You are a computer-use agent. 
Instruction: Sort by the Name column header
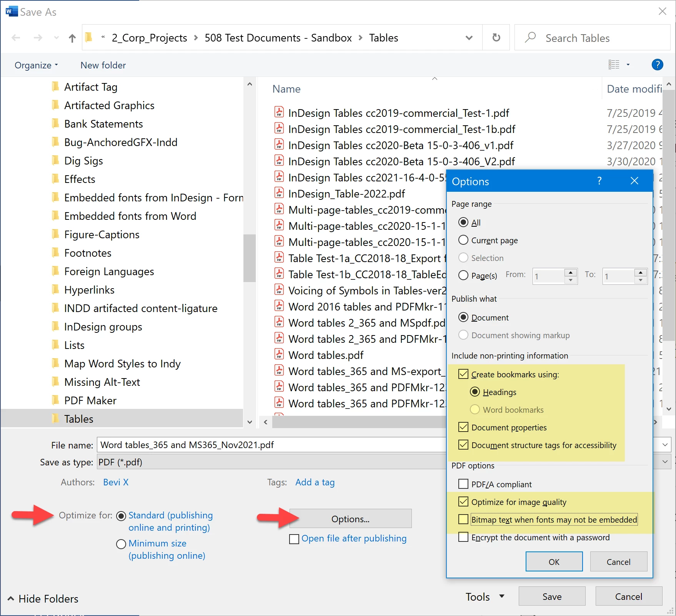point(286,89)
